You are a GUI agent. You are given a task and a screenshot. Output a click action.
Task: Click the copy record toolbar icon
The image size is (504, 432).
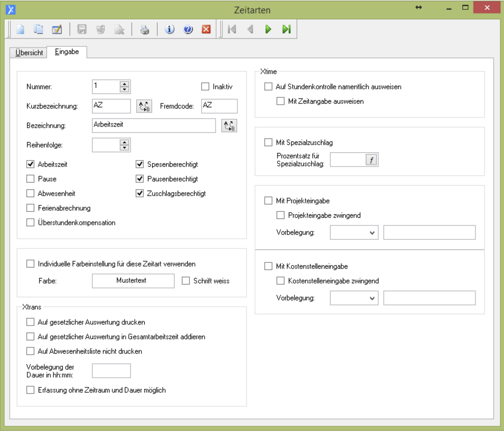coord(38,29)
